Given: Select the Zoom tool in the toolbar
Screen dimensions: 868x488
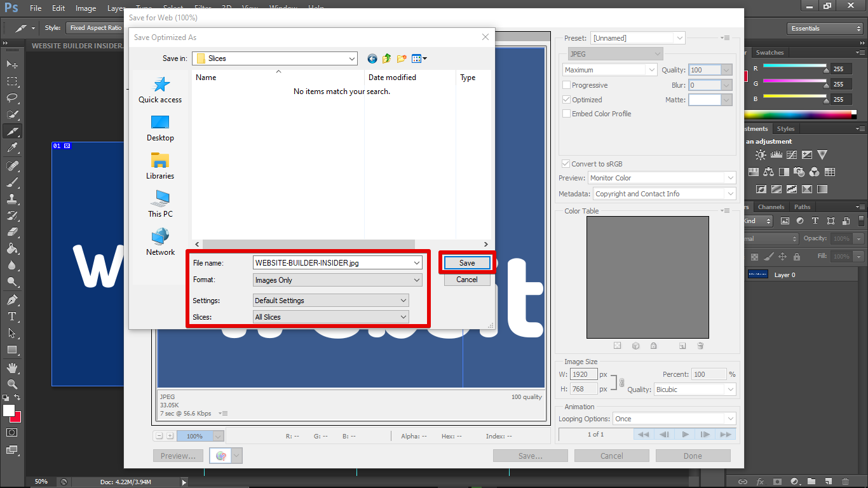Looking at the screenshot, I should [x=12, y=384].
